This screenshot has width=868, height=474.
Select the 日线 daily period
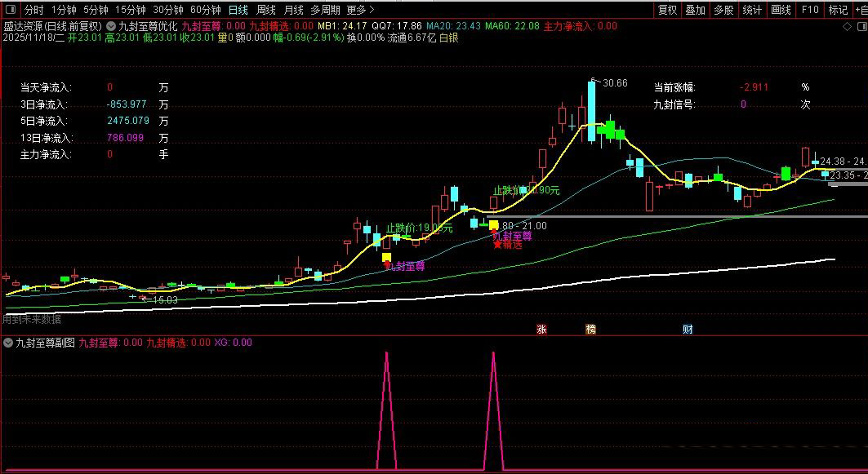click(238, 10)
